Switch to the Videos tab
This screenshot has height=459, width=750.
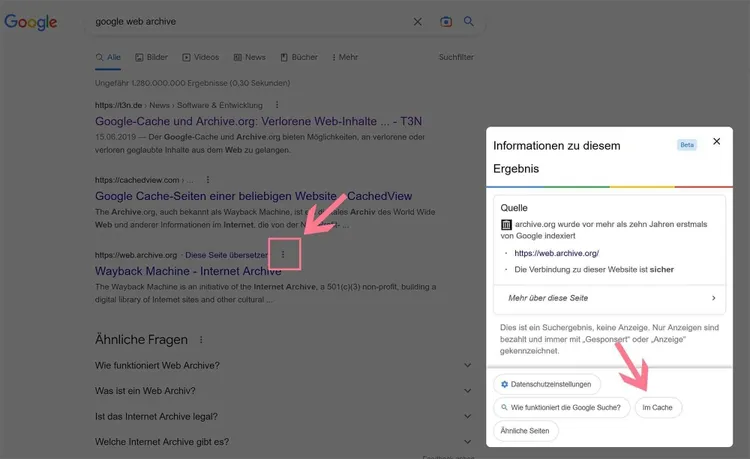[x=200, y=57]
